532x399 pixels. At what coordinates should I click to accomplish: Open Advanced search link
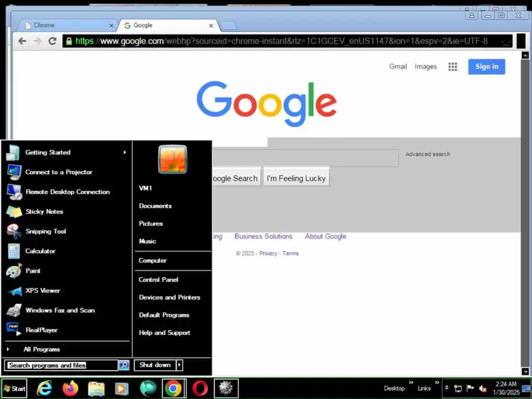tap(428, 154)
